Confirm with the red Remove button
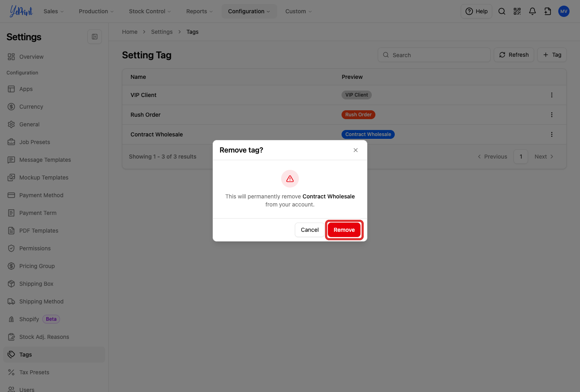The width and height of the screenshot is (580, 392). pyautogui.click(x=344, y=230)
